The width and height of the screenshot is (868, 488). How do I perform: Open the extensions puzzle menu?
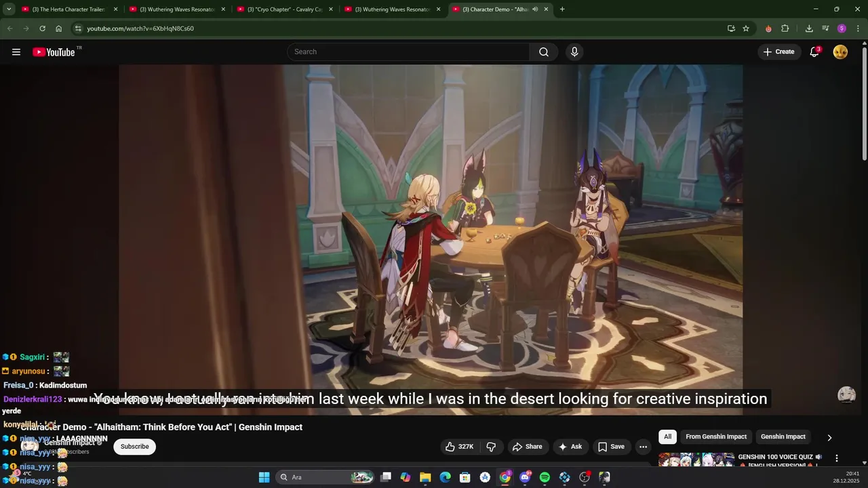pyautogui.click(x=785, y=28)
